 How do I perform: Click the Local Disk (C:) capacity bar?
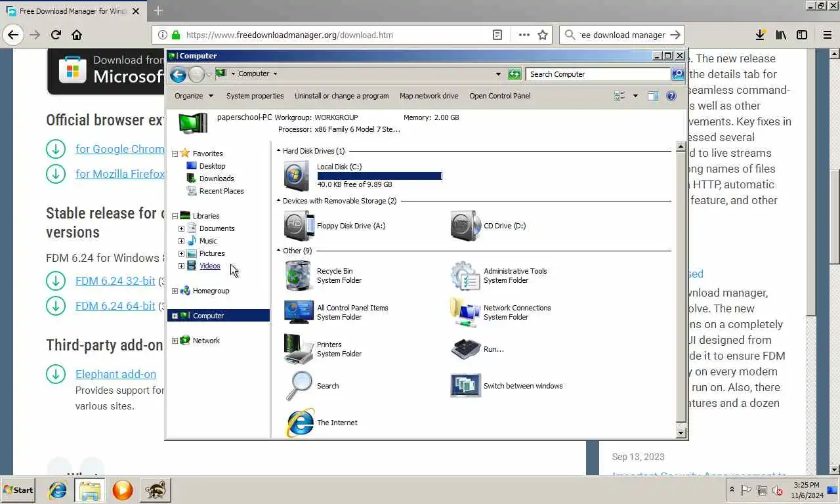(x=380, y=176)
